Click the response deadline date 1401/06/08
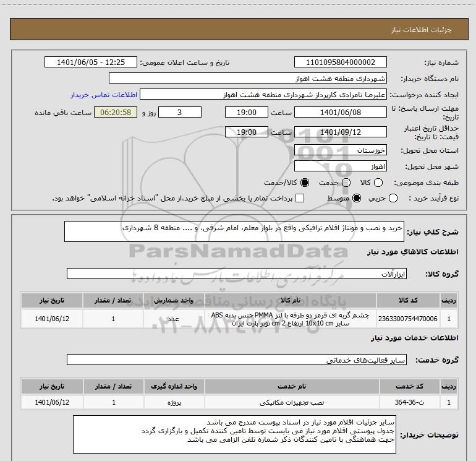This screenshot has height=461, width=476. (x=340, y=113)
